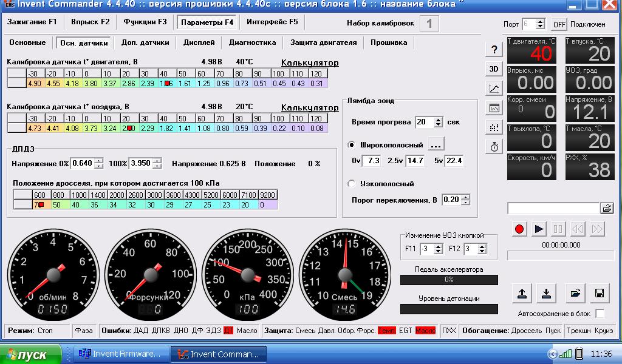
Task: Open log file folder icon
Action: [607, 208]
